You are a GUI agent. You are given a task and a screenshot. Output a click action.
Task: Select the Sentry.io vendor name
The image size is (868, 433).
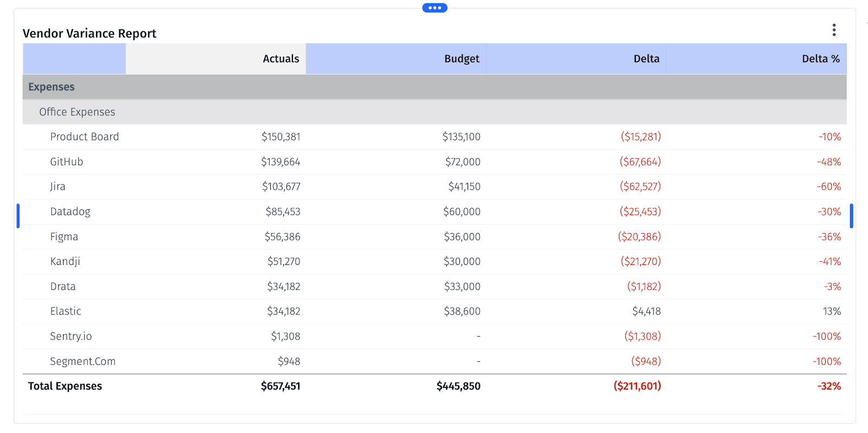(71, 336)
